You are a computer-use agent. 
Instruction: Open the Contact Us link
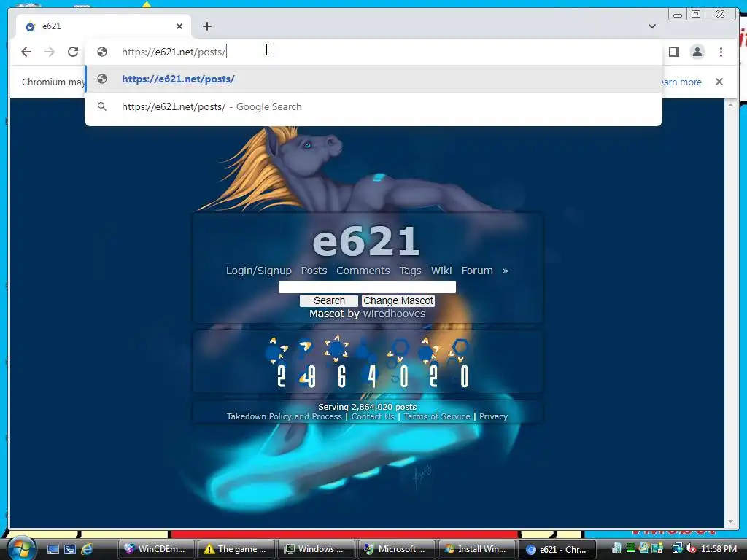pyautogui.click(x=373, y=416)
